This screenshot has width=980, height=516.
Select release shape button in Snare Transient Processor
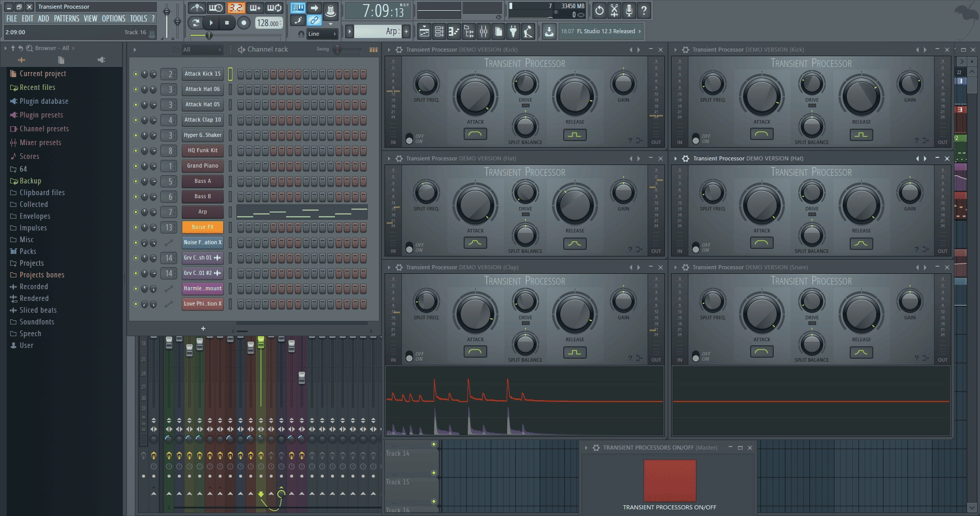[861, 352]
